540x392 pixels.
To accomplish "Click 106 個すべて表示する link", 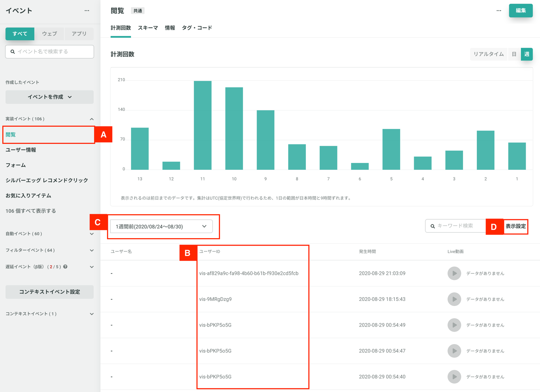I will (31, 211).
